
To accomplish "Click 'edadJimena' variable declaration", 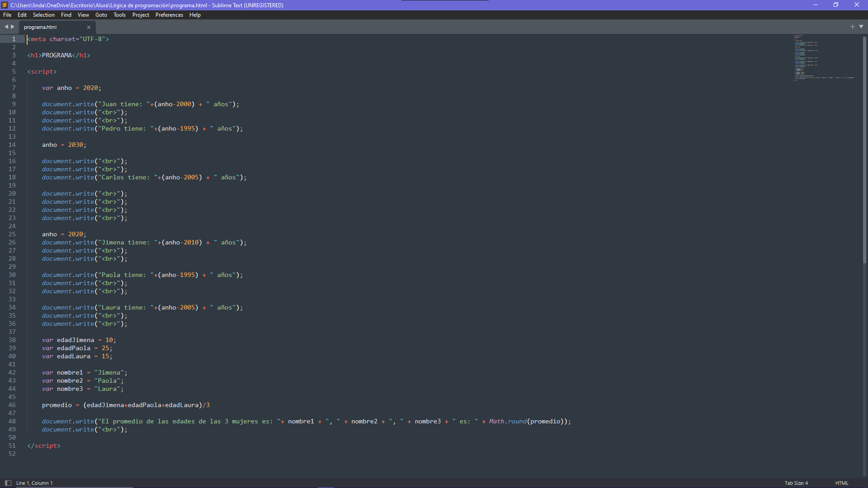I will 79,340.
